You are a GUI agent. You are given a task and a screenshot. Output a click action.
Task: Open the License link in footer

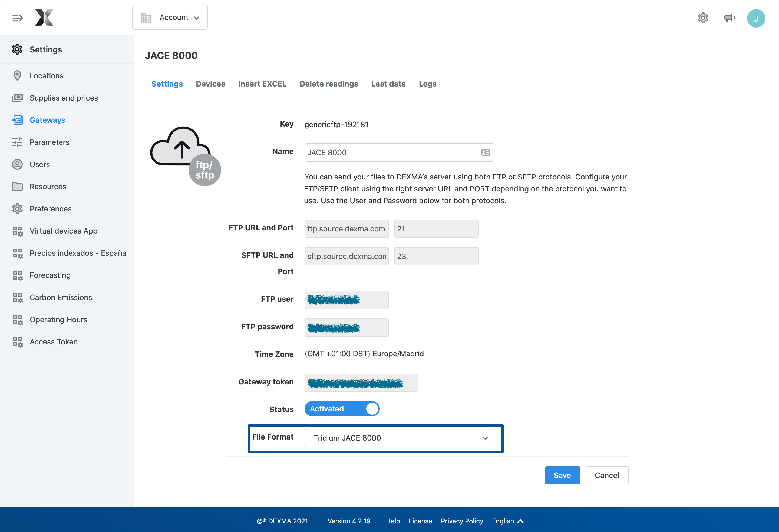click(420, 521)
